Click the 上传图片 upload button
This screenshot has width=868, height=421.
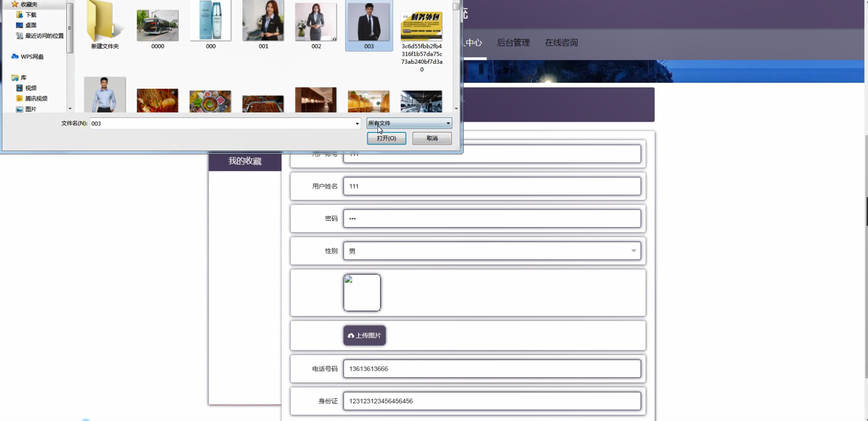(x=365, y=335)
